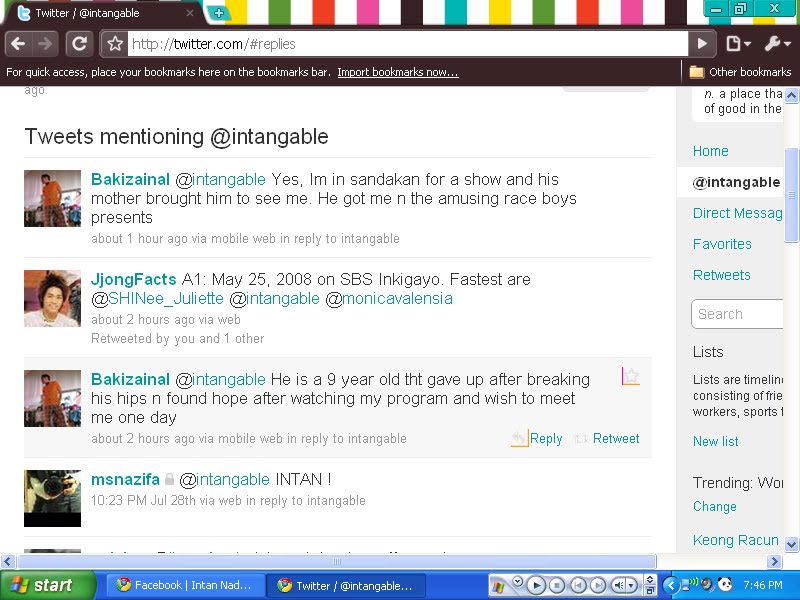Open the msnazifa username link
This screenshot has height=600, width=800.
[125, 480]
